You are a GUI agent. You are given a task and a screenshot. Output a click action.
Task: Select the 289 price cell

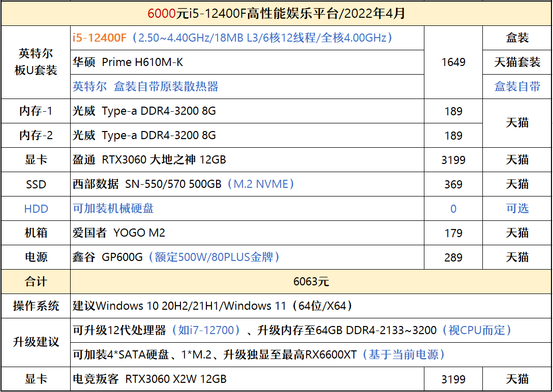(453, 257)
